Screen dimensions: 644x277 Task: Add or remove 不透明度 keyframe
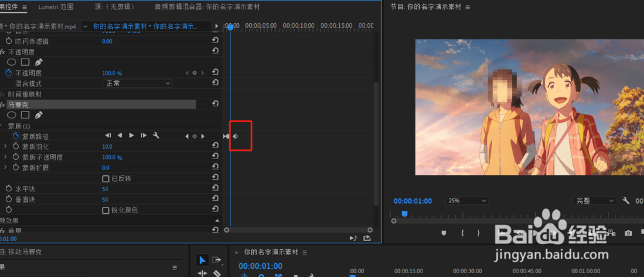click(194, 73)
